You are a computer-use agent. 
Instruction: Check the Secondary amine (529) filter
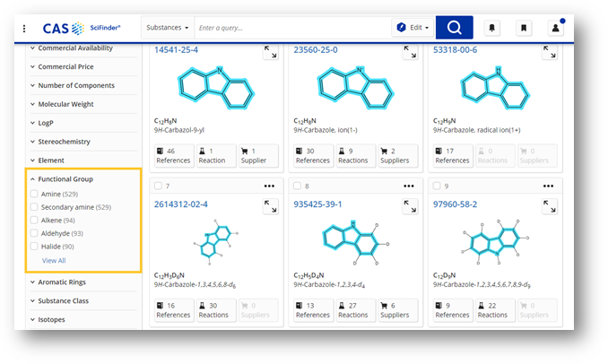tap(34, 207)
